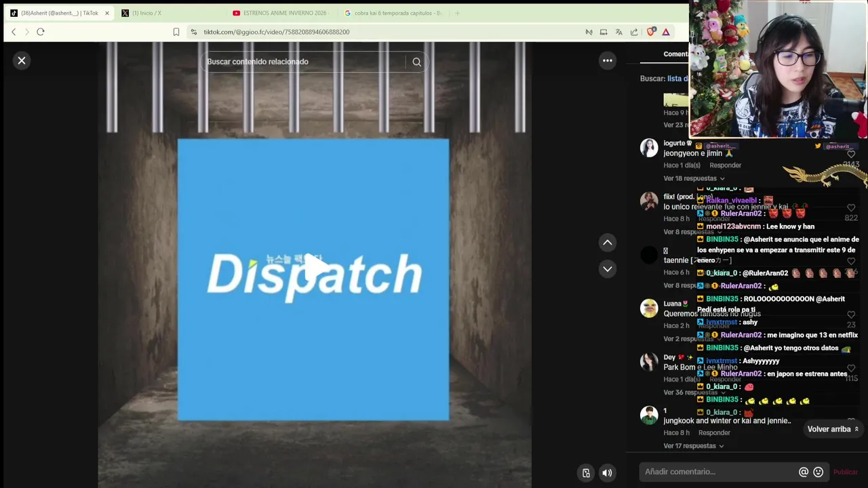Open the avatar of the jungkook commenter
The image size is (868, 488).
point(649,415)
